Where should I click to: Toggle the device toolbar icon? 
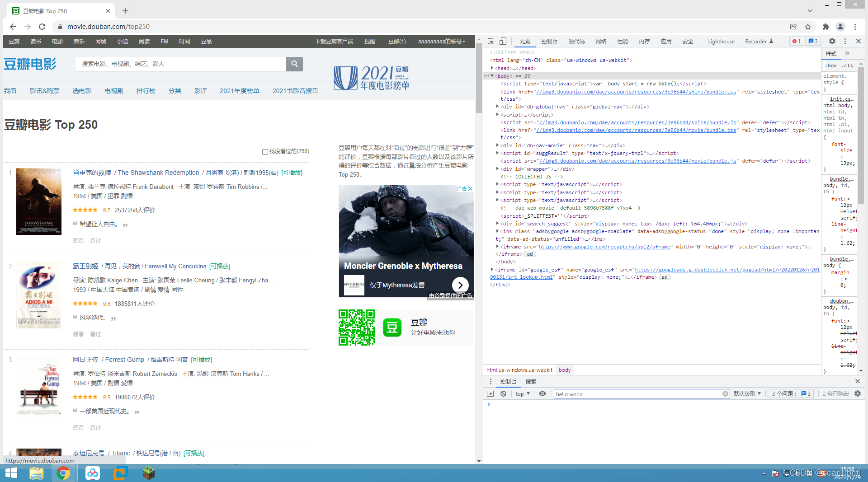click(503, 41)
